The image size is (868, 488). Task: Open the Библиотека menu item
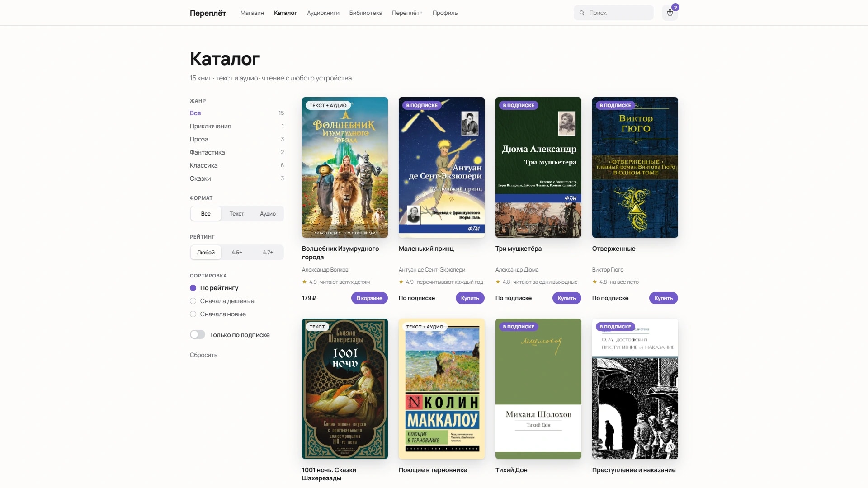point(366,13)
